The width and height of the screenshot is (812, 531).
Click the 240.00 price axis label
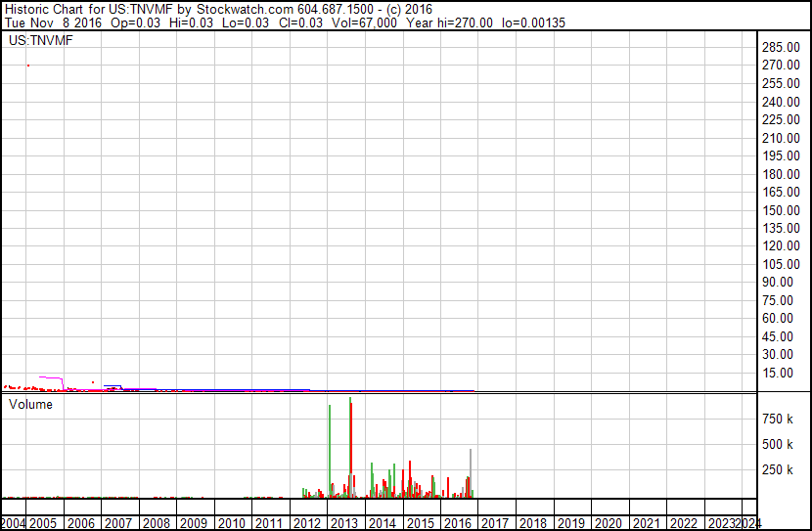point(781,102)
